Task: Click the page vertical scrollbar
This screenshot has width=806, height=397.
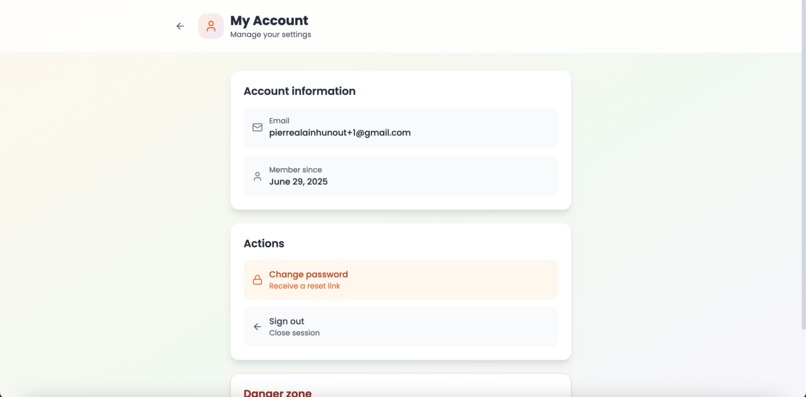Action: pos(803,165)
